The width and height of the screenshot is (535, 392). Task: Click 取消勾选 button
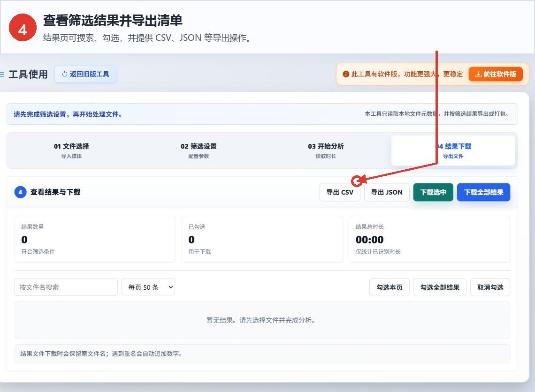point(490,287)
